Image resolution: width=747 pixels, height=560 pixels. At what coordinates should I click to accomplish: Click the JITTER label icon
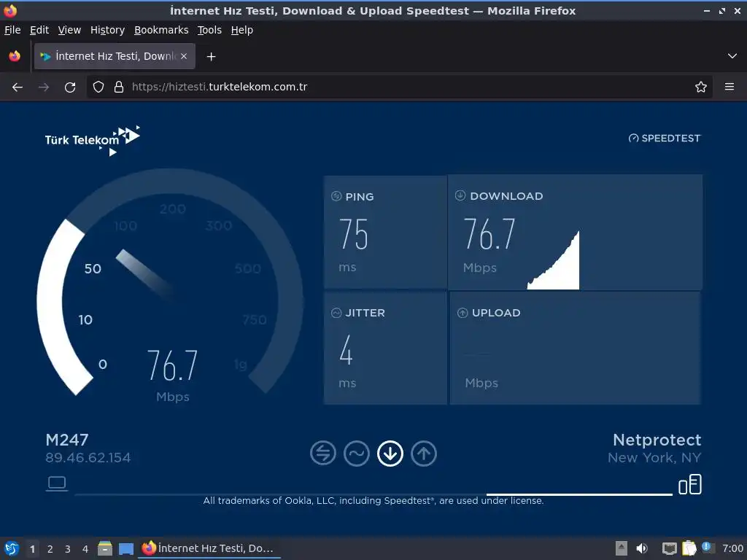coord(336,313)
